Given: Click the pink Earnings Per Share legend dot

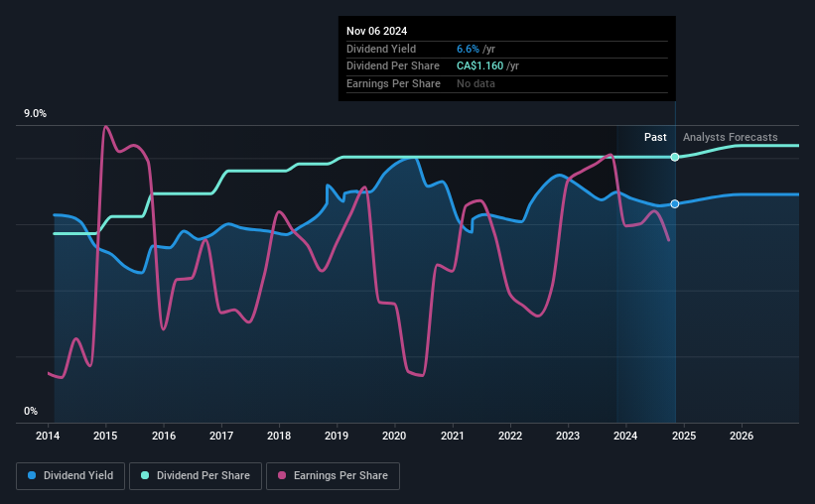Looking at the screenshot, I should pos(282,475).
